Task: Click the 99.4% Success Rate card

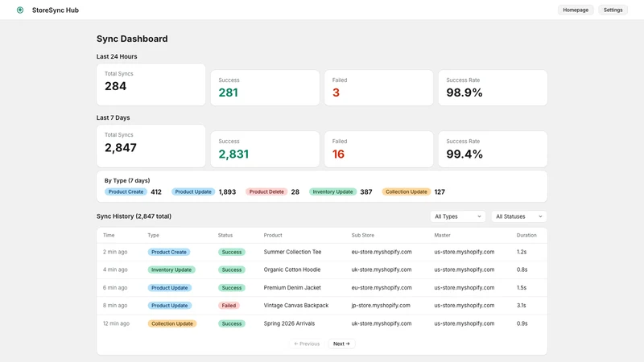Action: (493, 149)
